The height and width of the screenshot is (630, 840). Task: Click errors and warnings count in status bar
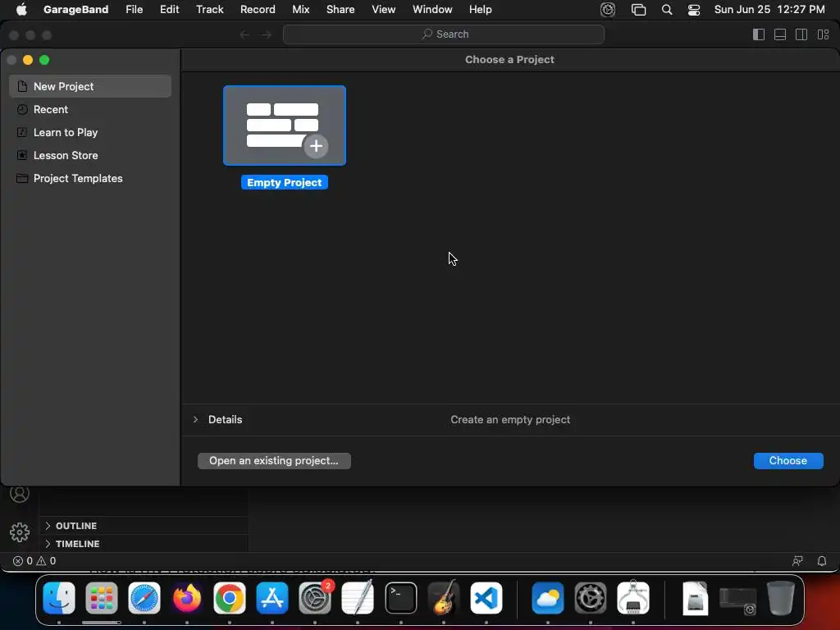click(34, 561)
